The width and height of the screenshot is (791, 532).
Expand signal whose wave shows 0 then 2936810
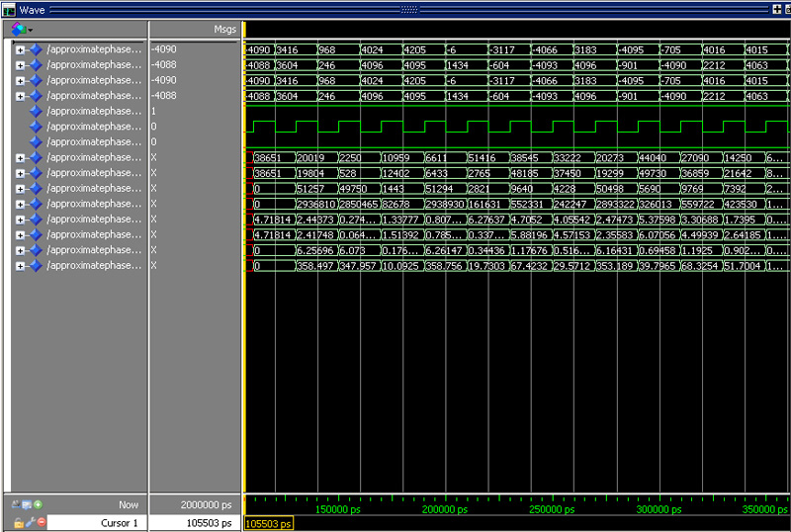(x=20, y=204)
